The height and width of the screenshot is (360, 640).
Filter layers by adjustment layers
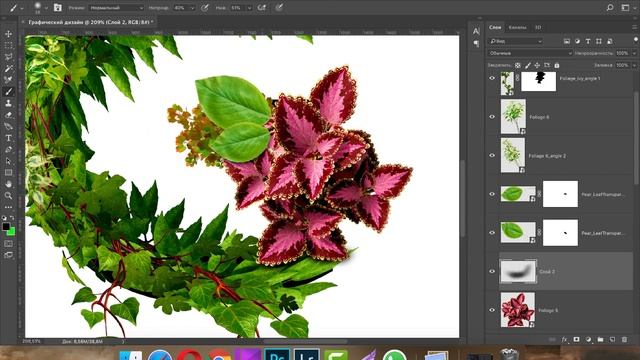click(577, 41)
